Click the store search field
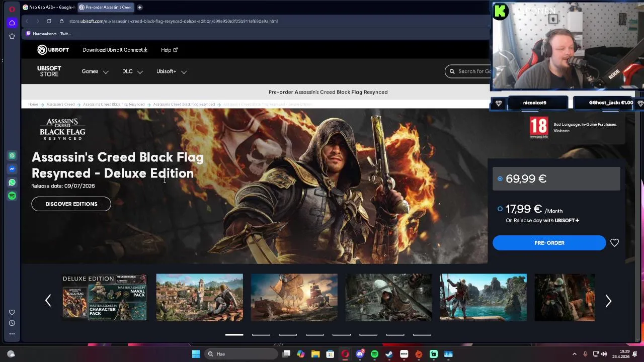The height and width of the screenshot is (362, 644). 468,71
